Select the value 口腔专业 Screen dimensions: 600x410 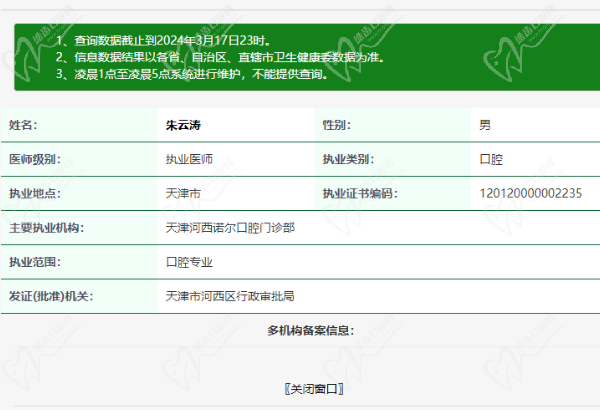click(189, 262)
